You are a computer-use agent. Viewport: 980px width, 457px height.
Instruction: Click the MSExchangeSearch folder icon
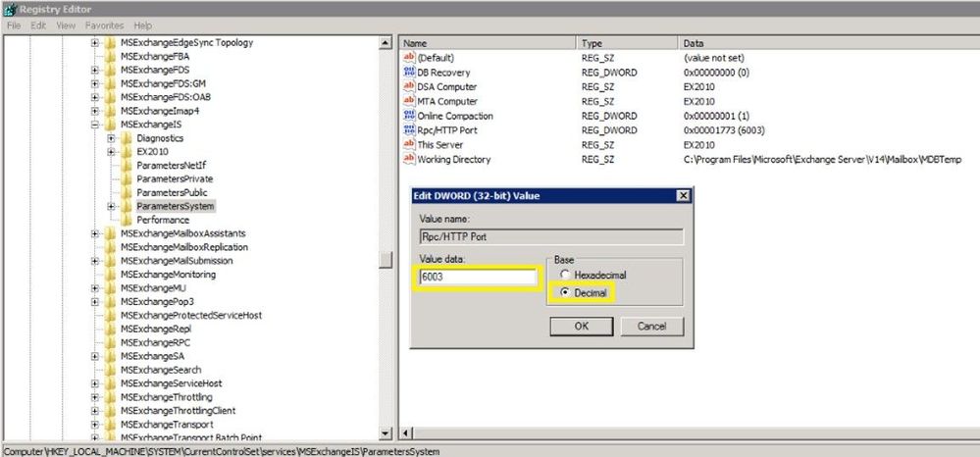coord(110,370)
